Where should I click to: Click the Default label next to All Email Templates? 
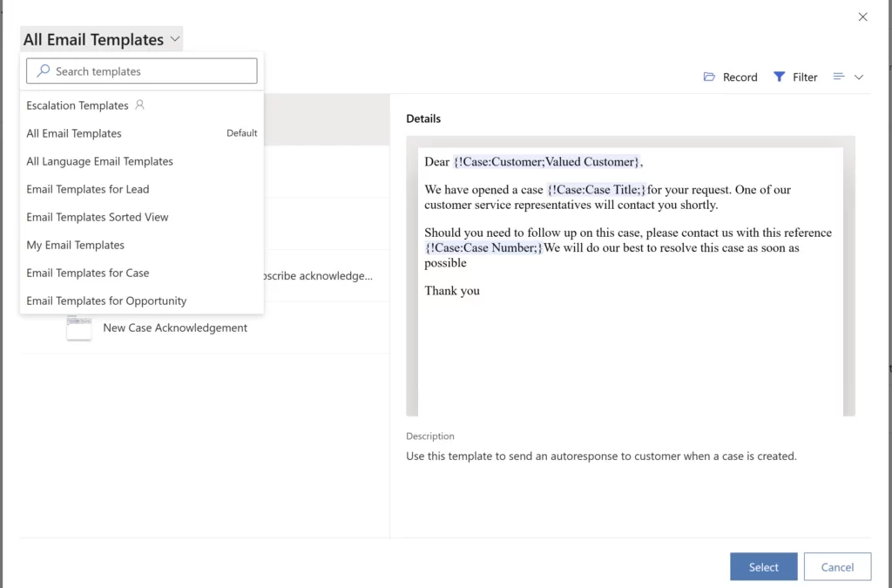point(242,133)
